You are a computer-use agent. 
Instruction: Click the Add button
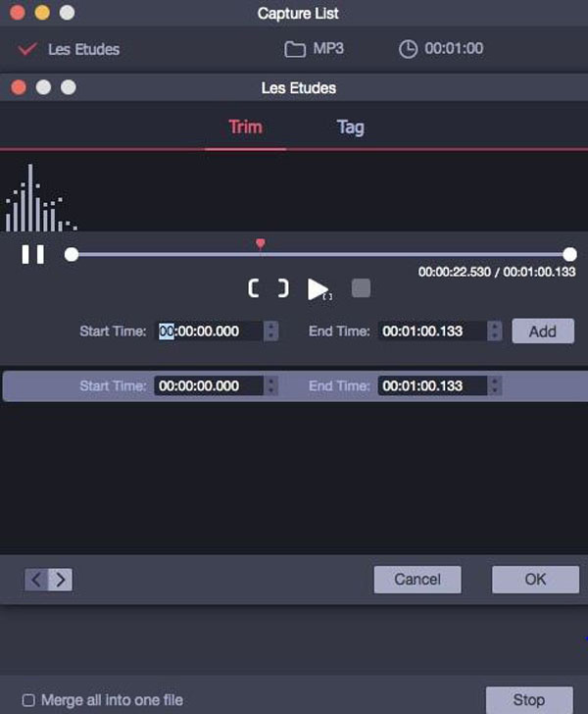coord(543,331)
